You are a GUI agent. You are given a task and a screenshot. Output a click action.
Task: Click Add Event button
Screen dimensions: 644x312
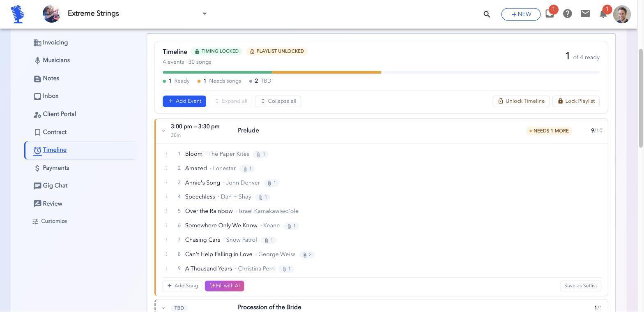tap(184, 101)
